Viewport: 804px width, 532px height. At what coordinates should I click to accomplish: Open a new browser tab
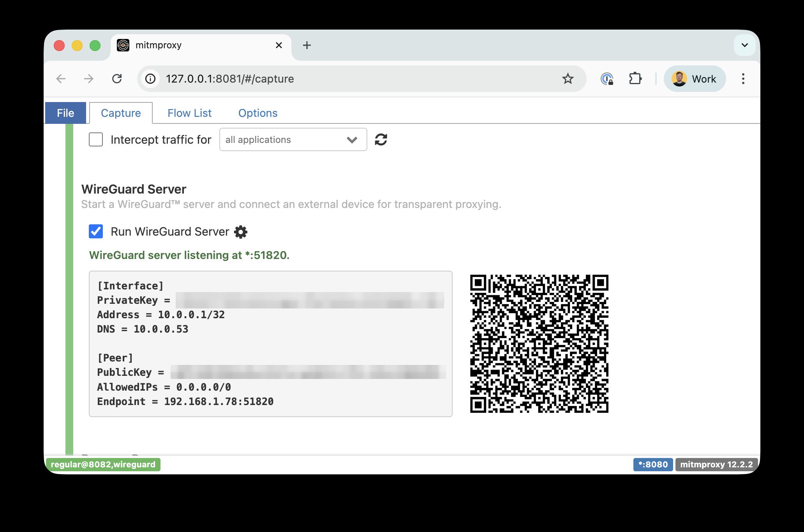pos(307,45)
